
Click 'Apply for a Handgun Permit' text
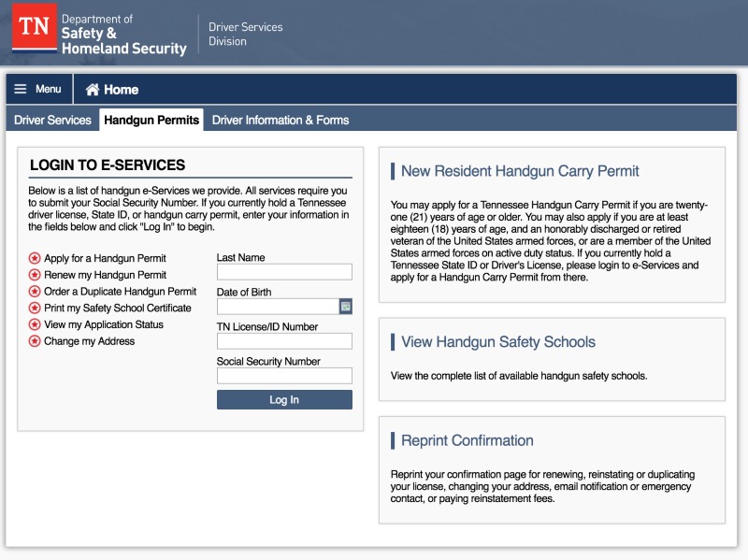(105, 259)
